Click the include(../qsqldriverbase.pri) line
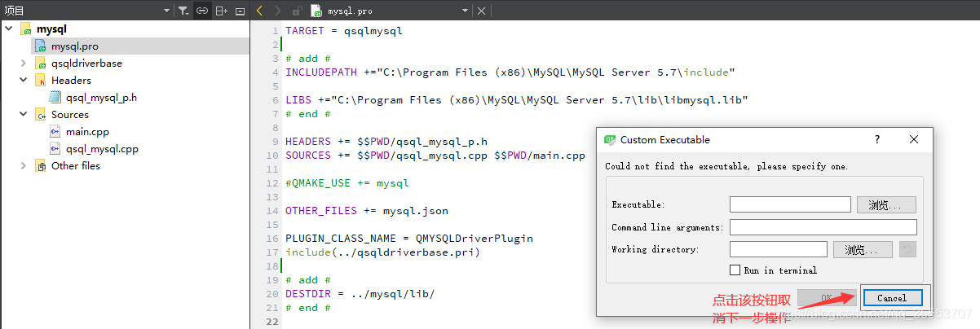This screenshot has height=329, width=980. click(383, 252)
